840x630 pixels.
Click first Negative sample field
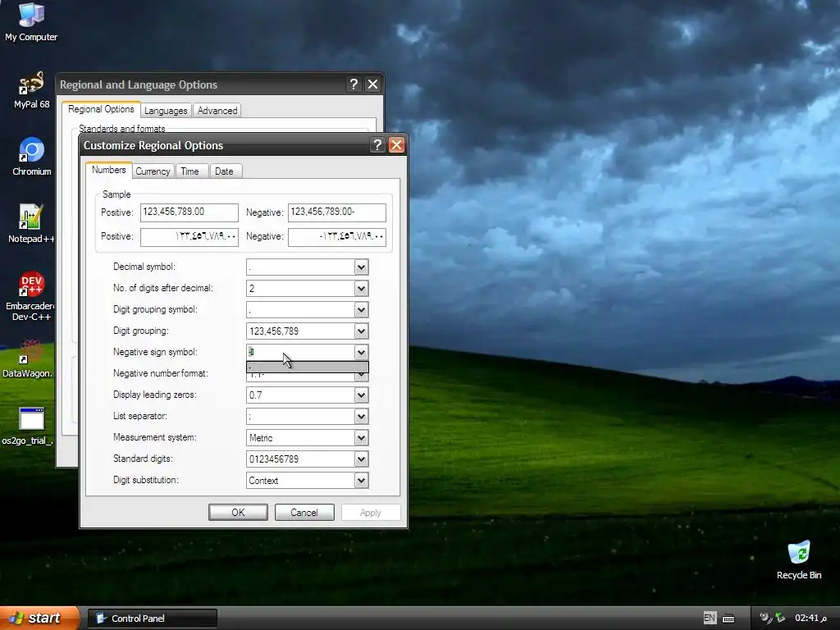[336, 212]
